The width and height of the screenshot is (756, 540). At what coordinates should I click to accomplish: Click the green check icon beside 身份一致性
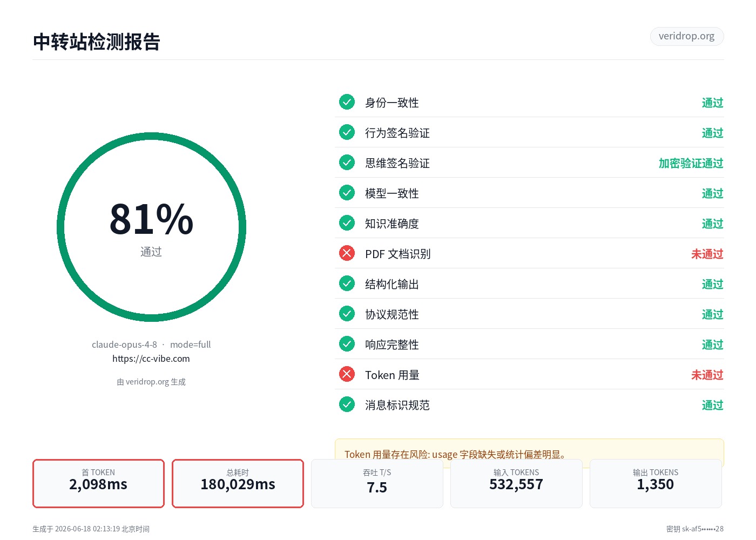(347, 102)
